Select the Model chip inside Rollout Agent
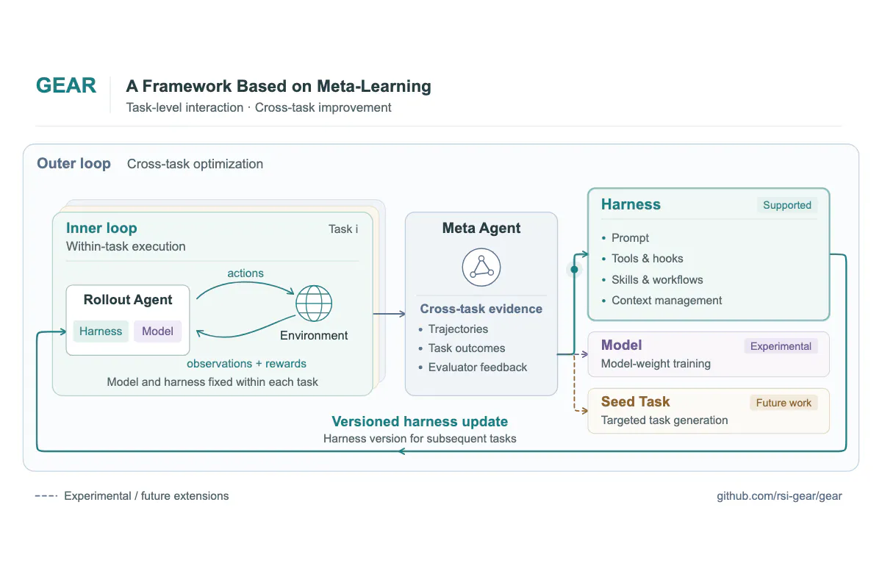 (157, 331)
